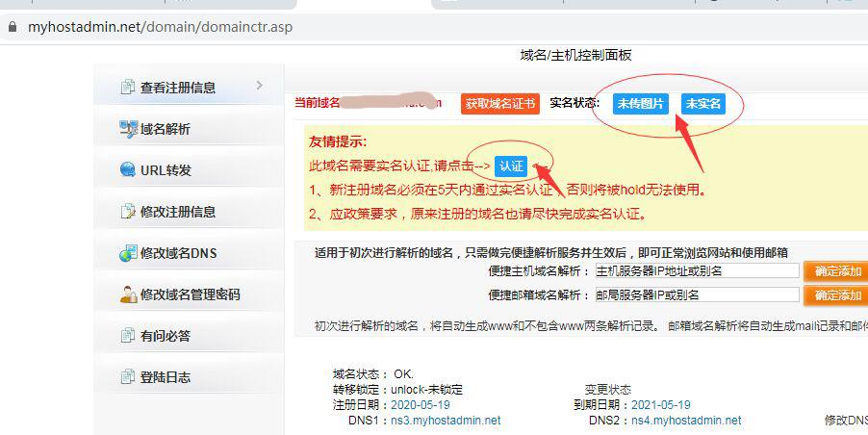The height and width of the screenshot is (435, 868).
Task: Click the 登陆日志 document icon
Action: (128, 377)
